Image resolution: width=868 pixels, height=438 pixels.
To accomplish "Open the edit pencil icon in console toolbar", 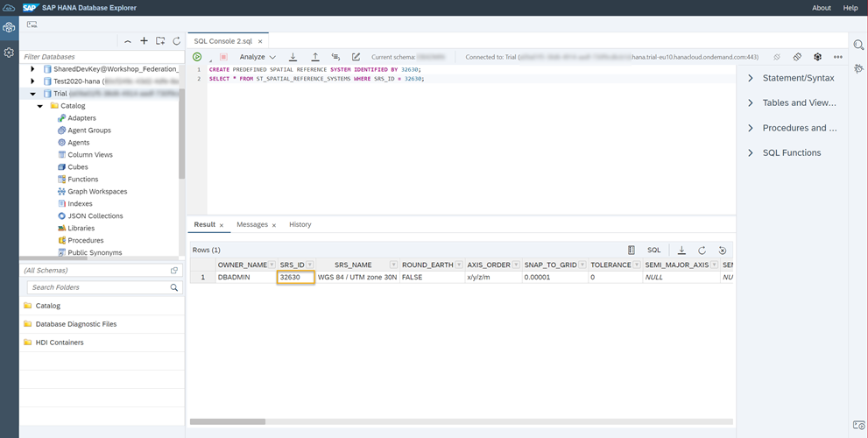I will (x=356, y=56).
